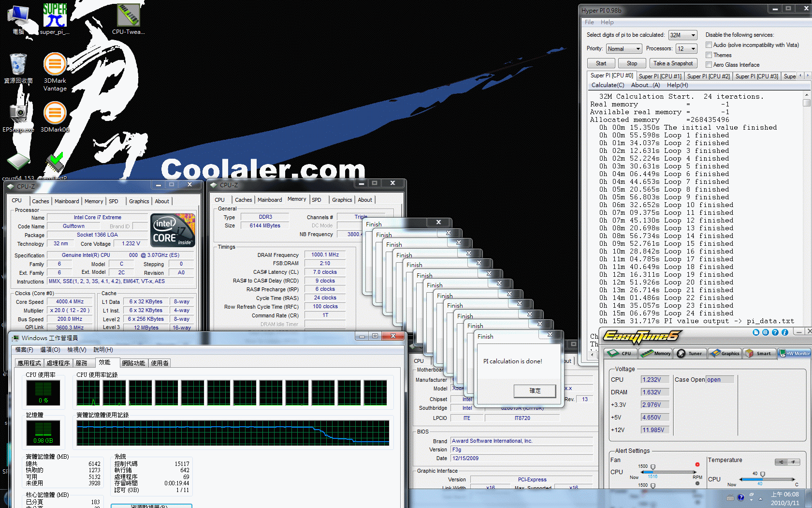Click the Start button in Hyper PI
Screen dimensions: 812x508
tap(601, 63)
